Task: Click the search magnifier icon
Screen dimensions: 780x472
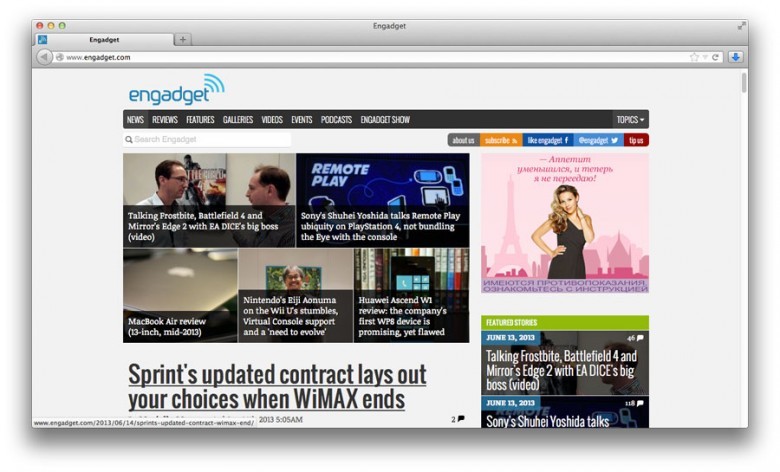Action: point(129,140)
